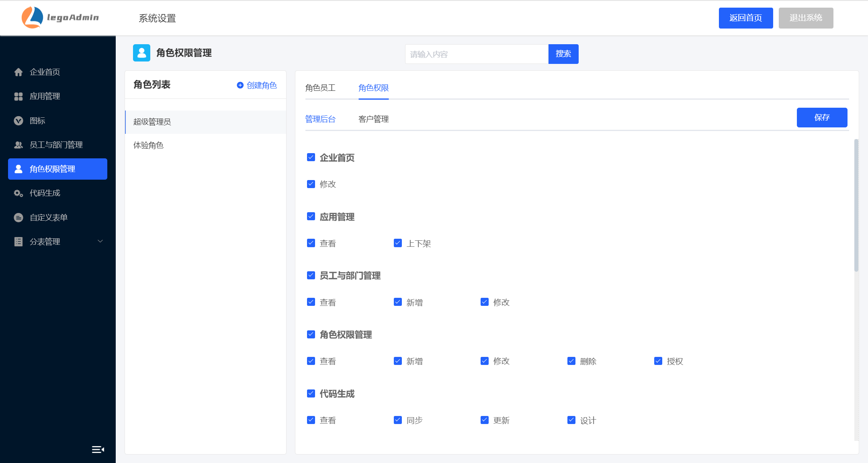Uncheck the 企业首页 permission checkbox

pos(311,158)
